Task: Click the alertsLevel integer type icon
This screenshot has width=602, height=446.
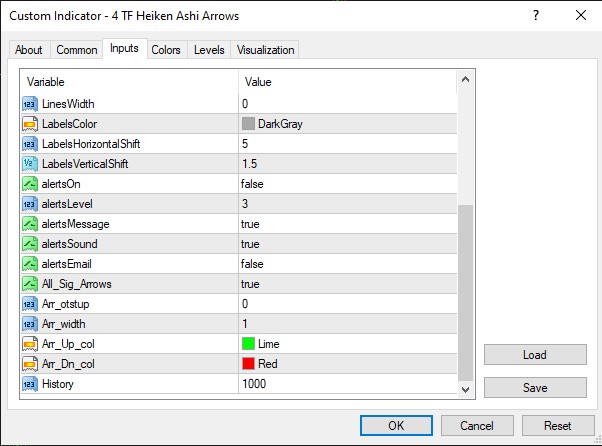Action: coord(30,204)
